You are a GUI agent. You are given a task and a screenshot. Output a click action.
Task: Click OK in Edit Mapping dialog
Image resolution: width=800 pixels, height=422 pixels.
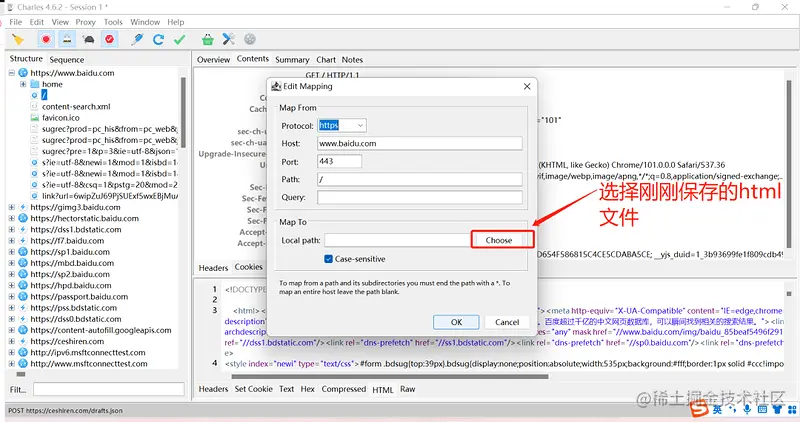[456, 322]
